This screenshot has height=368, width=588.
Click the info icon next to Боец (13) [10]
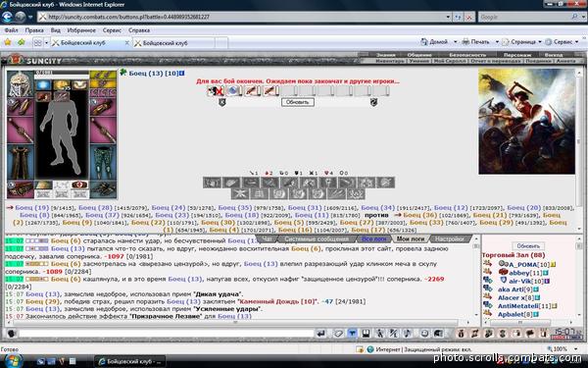(182, 74)
